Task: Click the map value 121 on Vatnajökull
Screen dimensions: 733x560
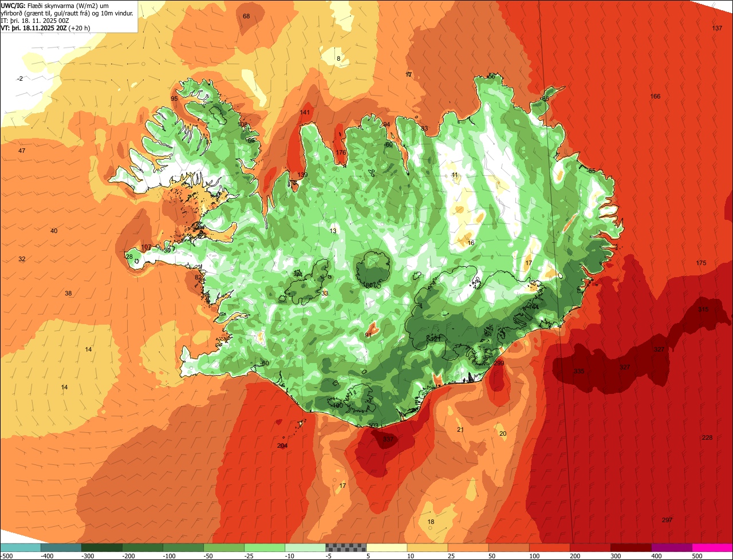Action: [435, 340]
